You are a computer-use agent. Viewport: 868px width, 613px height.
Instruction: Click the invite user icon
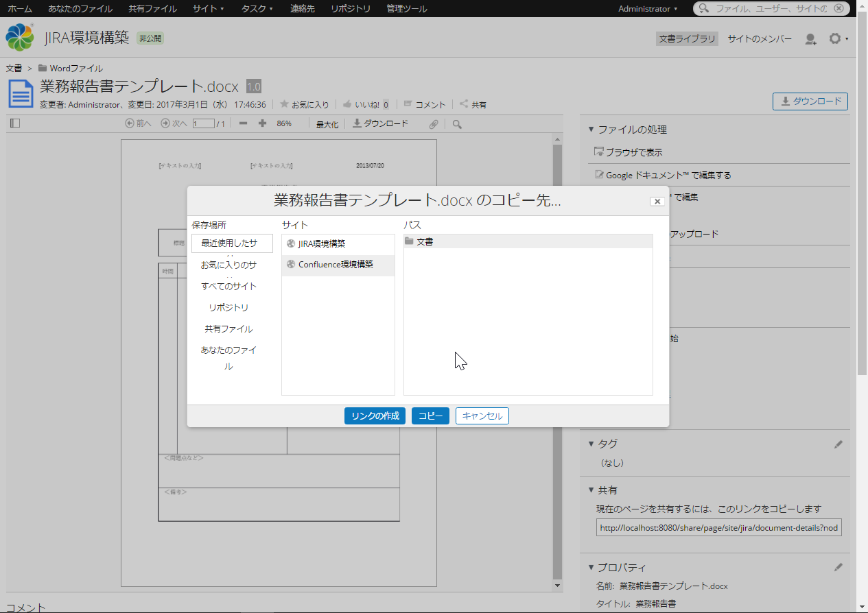(x=810, y=39)
